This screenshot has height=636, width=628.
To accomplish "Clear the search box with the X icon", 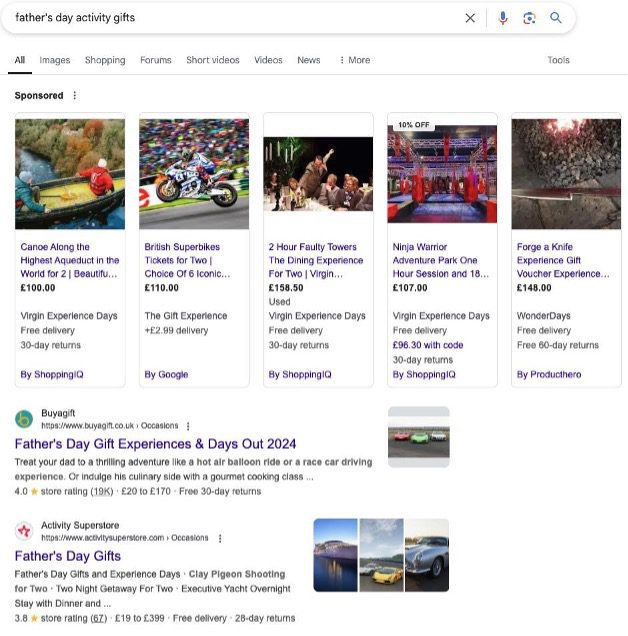I will click(470, 18).
